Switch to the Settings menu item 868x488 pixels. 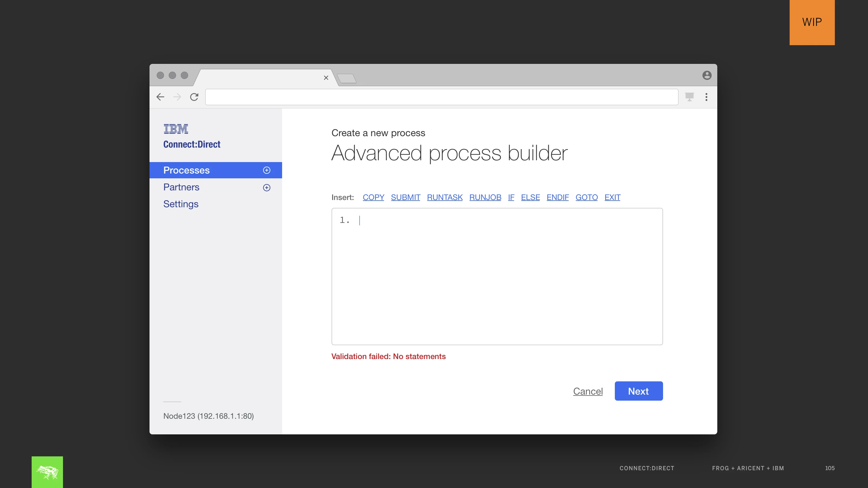(x=181, y=204)
